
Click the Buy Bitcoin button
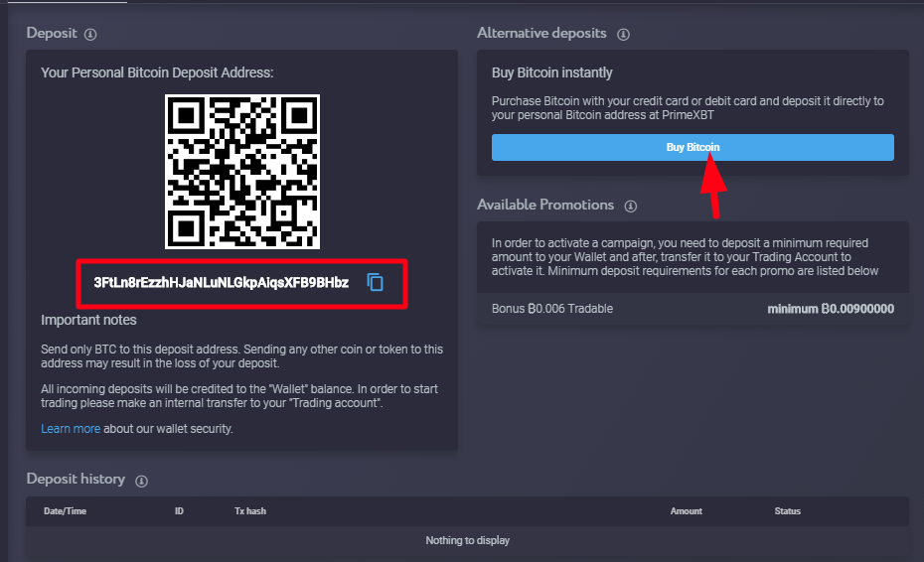pyautogui.click(x=693, y=147)
